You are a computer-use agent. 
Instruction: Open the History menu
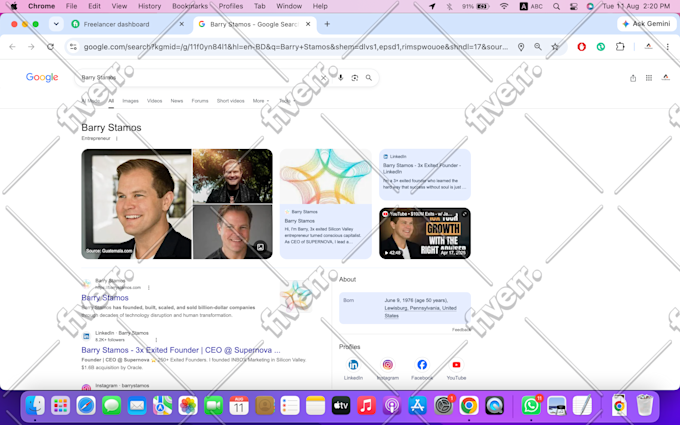149,6
